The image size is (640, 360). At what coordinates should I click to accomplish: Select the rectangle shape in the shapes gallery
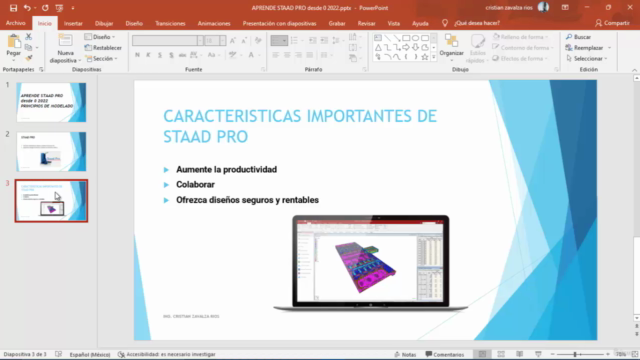406,38
